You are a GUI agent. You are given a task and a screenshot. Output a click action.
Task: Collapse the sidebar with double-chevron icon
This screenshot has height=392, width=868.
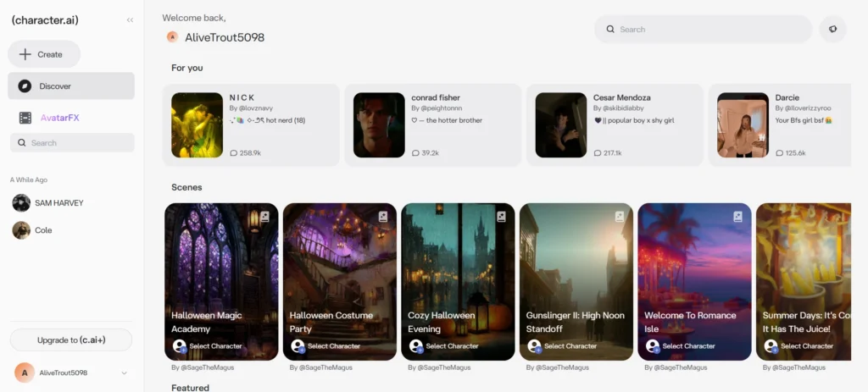(x=130, y=20)
